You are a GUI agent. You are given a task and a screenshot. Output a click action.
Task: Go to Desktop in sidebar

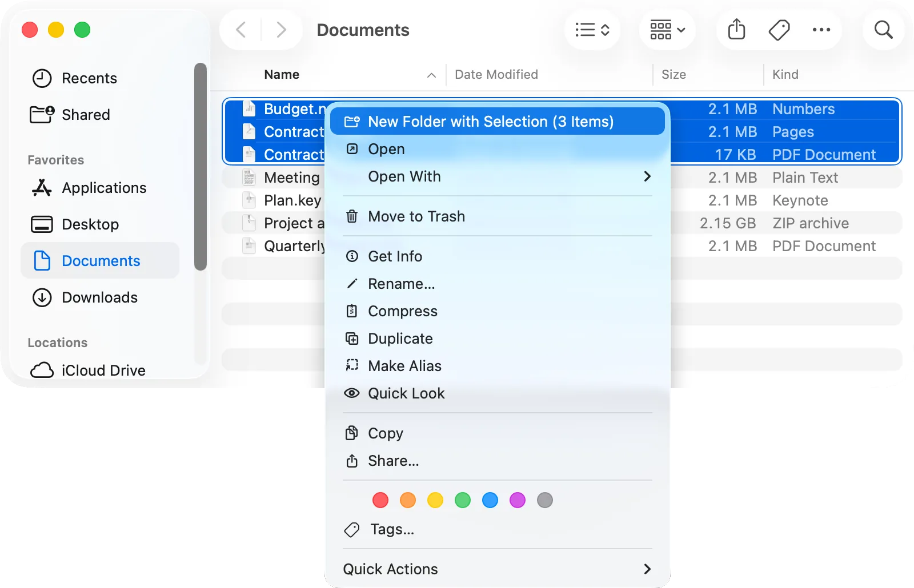pyautogui.click(x=101, y=224)
